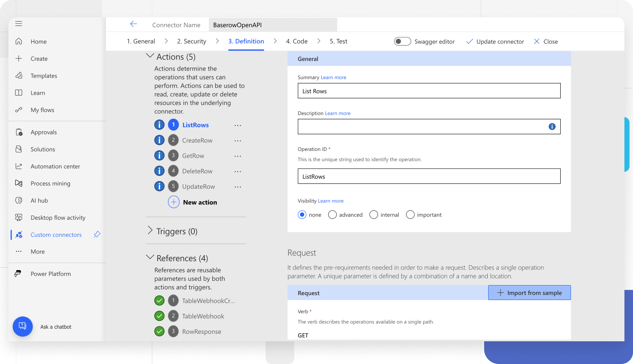
Task: Select the important visibility option
Action: click(410, 215)
